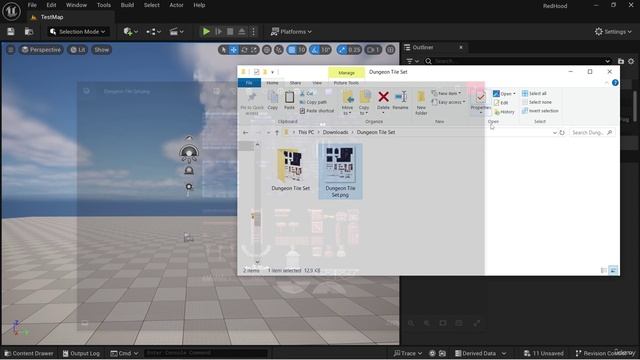Open the Build menu
Image resolution: width=640 pixels, height=360 pixels.
[x=127, y=5]
